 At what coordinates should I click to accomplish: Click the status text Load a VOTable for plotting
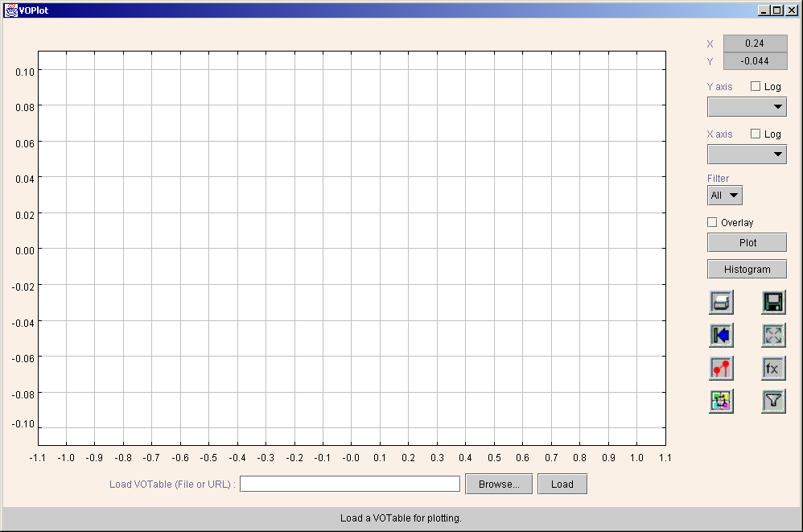(401, 518)
